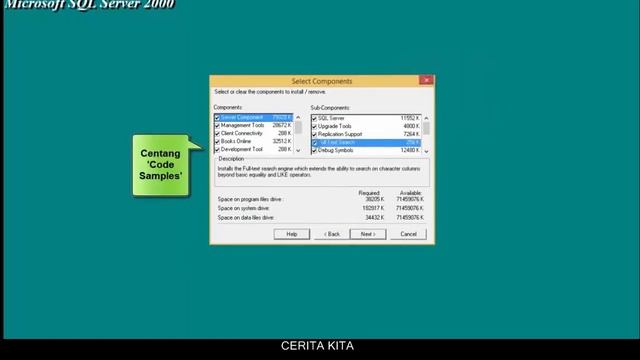
Task: Select the Debug Symbols sub-component label
Action: tap(336, 150)
